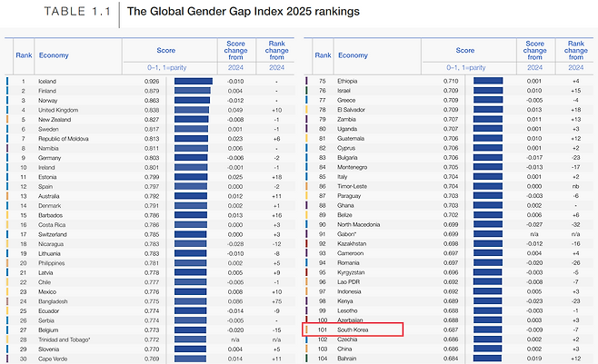
Task: Select the Finland row name
Action: [47, 91]
